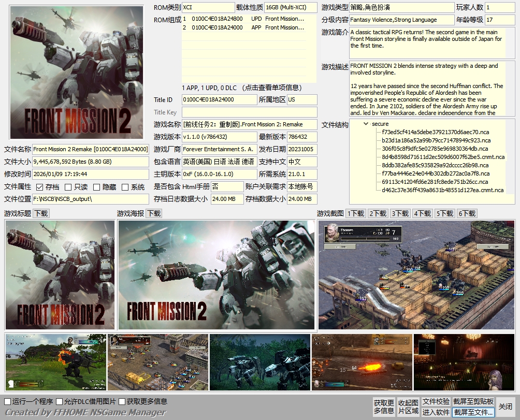Click the 发布日期 field 20231005
Image resolution: width=520 pixels, height=420 pixels.
click(x=302, y=150)
